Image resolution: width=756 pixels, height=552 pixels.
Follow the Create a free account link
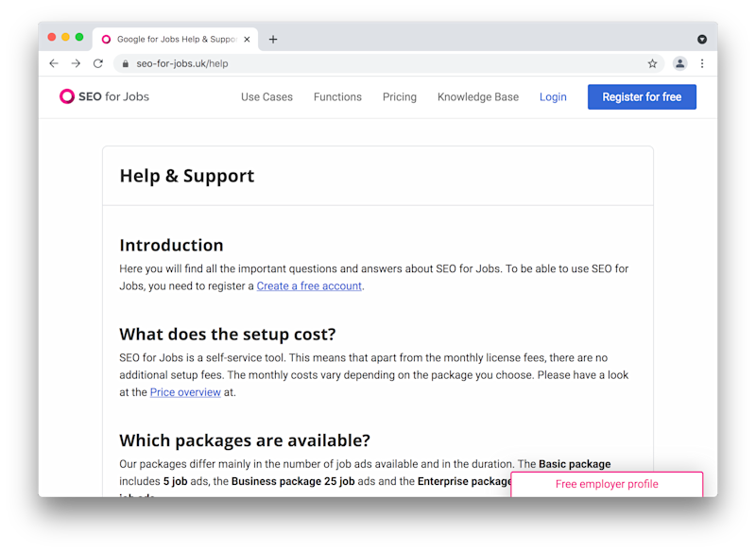tap(308, 285)
